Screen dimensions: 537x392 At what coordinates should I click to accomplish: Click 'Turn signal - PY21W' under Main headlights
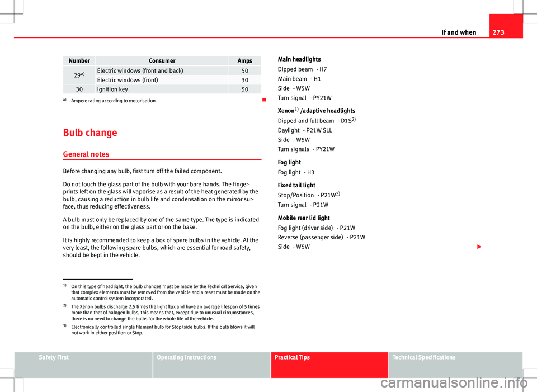point(305,98)
